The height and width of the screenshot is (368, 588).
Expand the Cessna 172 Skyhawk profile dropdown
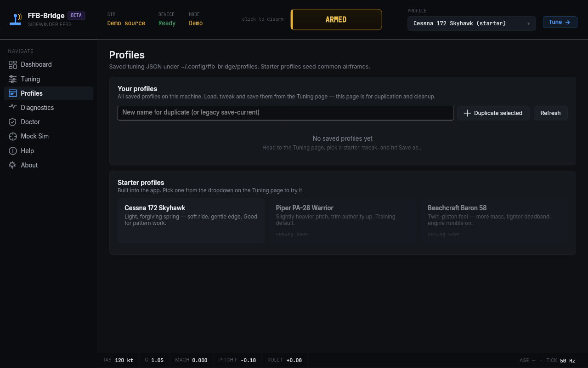[x=472, y=23]
